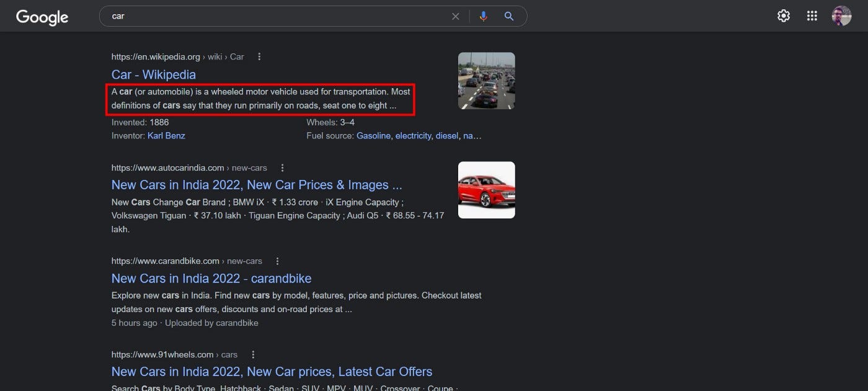Follow the Karl Benz inventor link
Image resolution: width=868 pixels, height=391 pixels.
tap(166, 135)
